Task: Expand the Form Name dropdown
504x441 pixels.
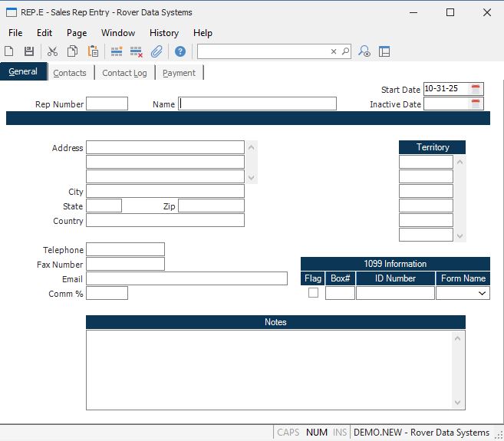Action: click(x=483, y=293)
